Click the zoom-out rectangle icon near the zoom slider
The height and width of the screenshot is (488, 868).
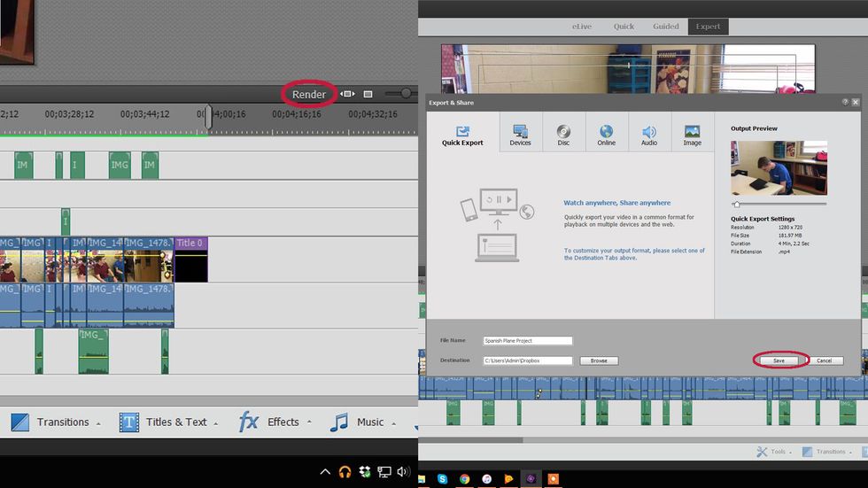(368, 94)
